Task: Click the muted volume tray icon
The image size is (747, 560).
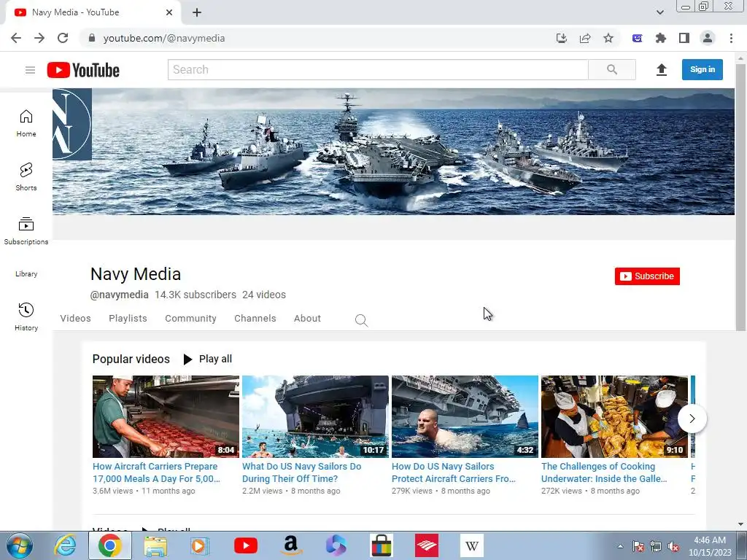Action: pyautogui.click(x=673, y=547)
